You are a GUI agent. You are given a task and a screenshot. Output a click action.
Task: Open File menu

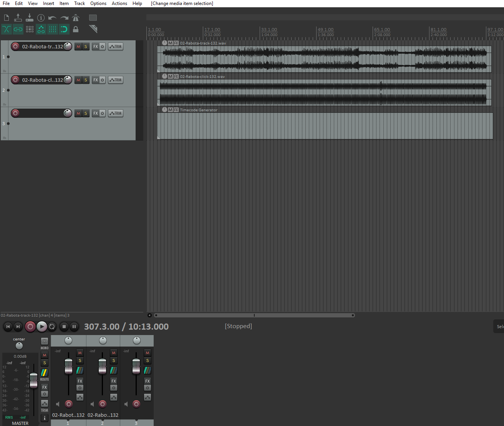point(6,3)
